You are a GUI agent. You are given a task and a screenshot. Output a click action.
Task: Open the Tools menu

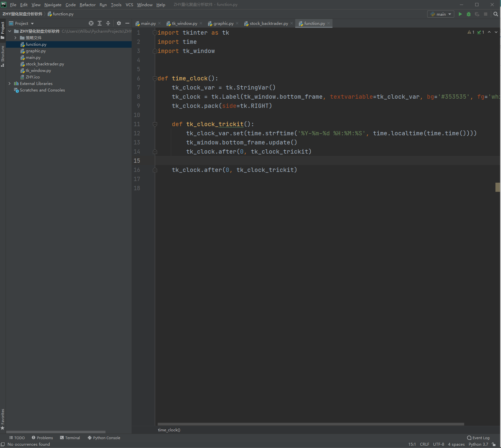pyautogui.click(x=116, y=5)
